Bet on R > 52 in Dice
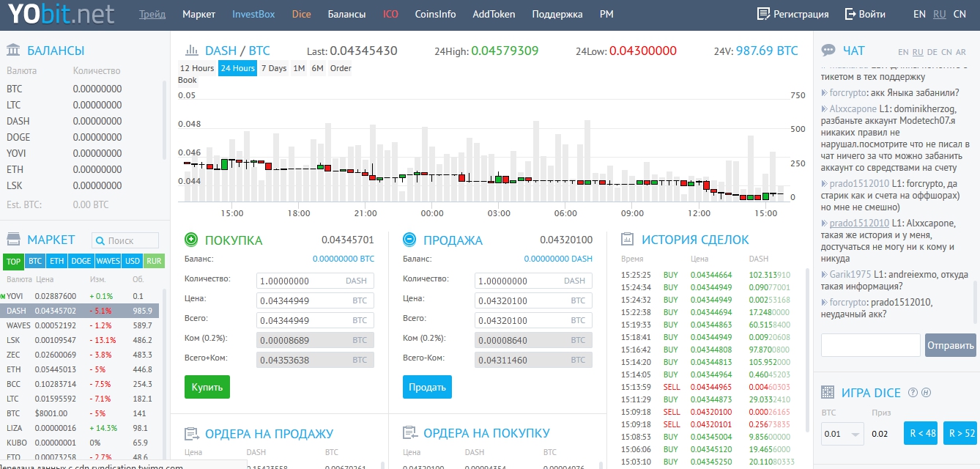 point(960,433)
